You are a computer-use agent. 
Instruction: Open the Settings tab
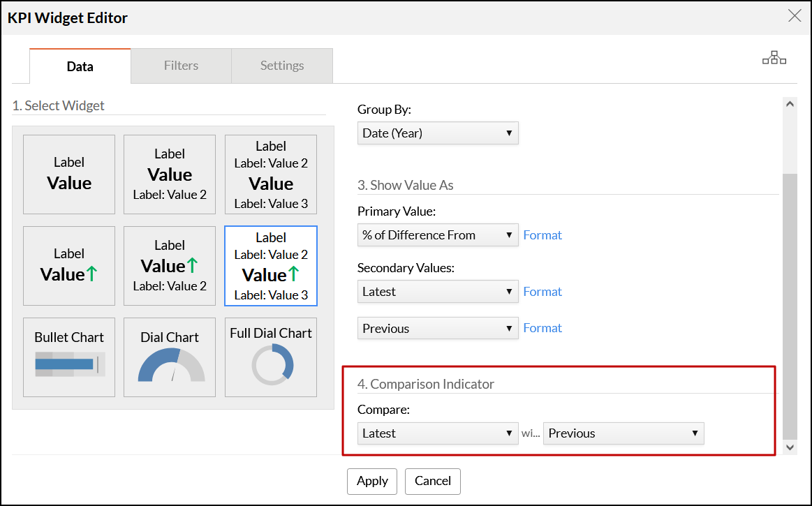[x=281, y=66]
